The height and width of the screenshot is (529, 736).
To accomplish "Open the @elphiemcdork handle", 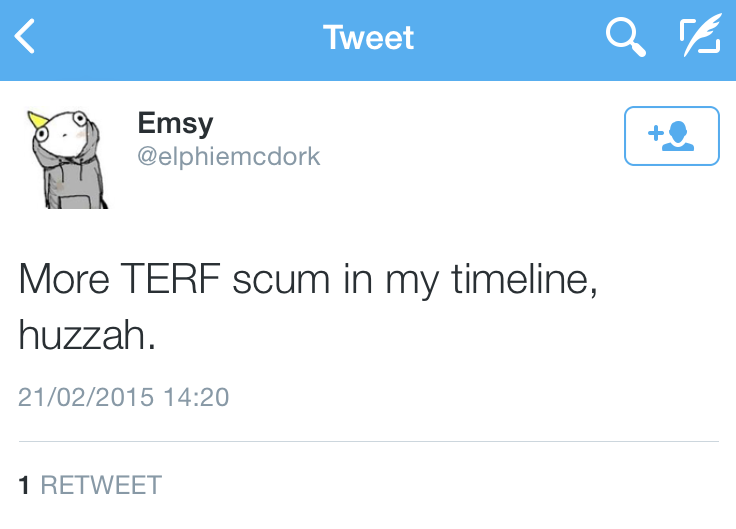I will click(x=228, y=158).
